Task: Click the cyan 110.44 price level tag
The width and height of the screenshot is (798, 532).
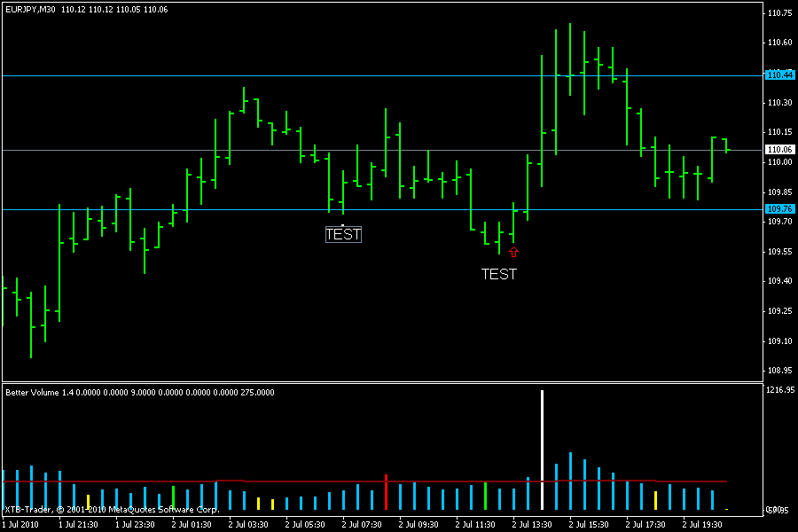Action: pyautogui.click(x=779, y=74)
